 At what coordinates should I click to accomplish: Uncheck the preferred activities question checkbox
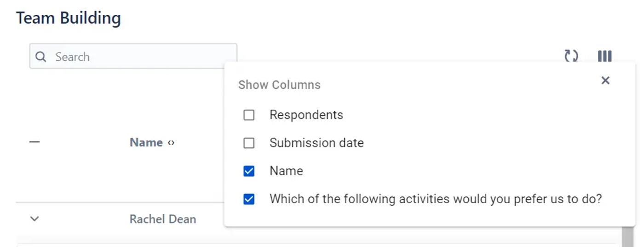point(249,199)
